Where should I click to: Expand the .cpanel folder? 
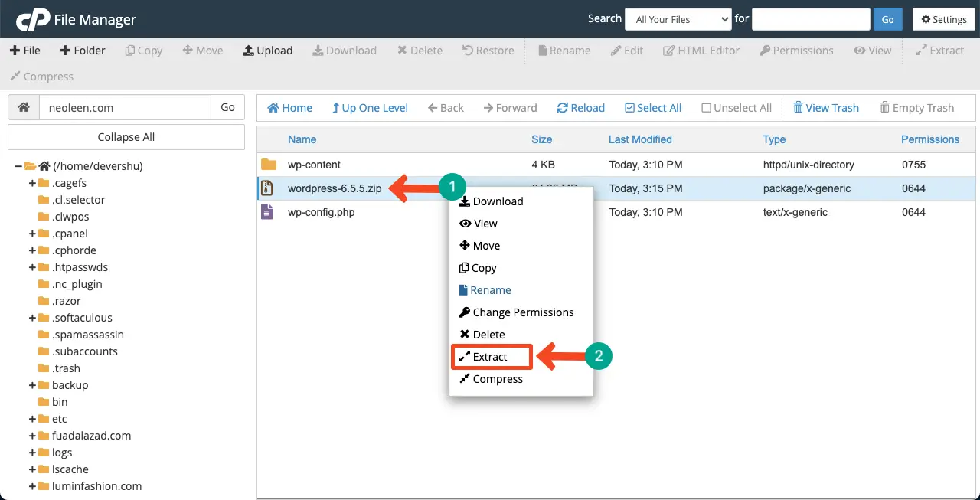[x=32, y=234]
